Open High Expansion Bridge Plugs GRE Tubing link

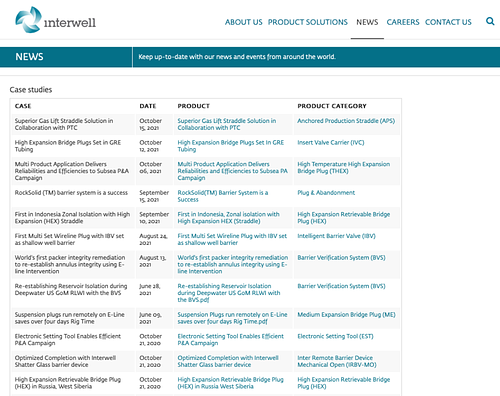point(231,146)
